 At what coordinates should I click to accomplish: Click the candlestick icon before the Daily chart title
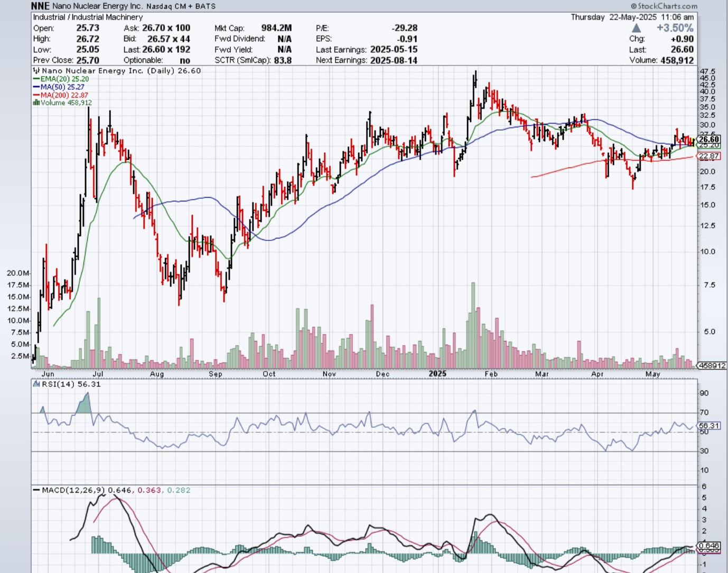tap(36, 70)
